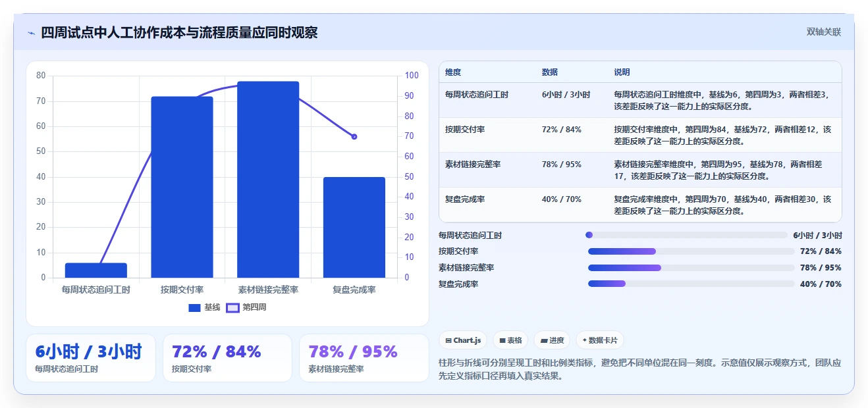Click the 按期交付率 progress bar

click(x=691, y=251)
